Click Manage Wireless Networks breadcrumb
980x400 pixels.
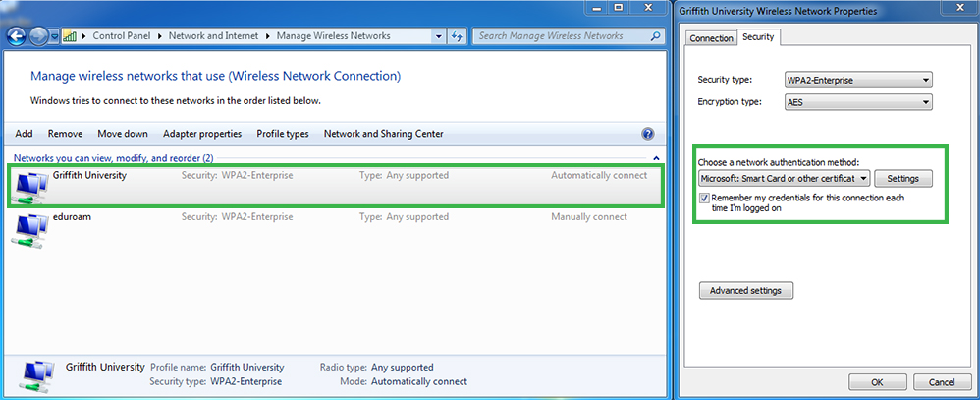click(333, 35)
